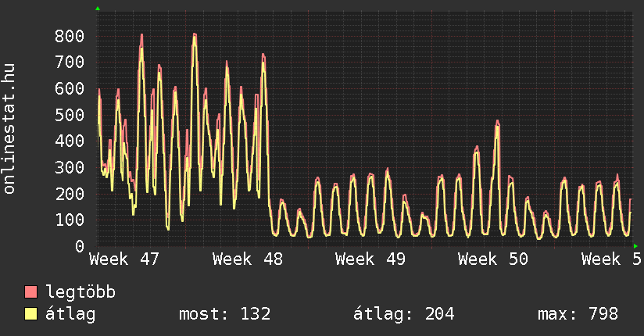Click the red legtöbb legend color square
Viewport: 644px width, 336px height.
pyautogui.click(x=31, y=293)
